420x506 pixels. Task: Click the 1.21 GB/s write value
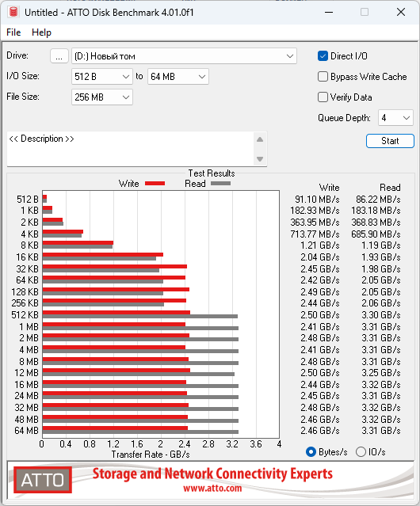(x=320, y=245)
